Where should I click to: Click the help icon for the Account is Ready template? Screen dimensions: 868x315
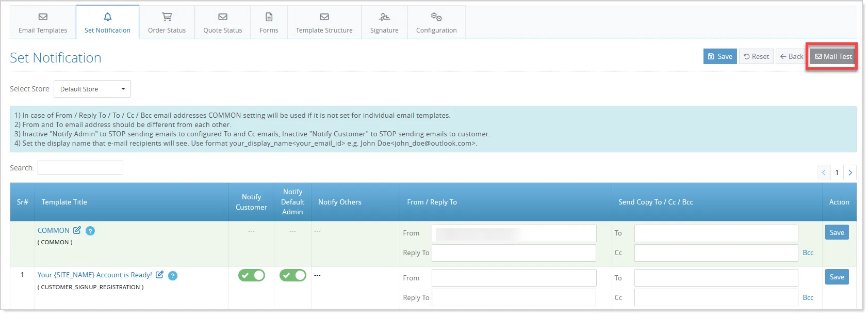(173, 276)
